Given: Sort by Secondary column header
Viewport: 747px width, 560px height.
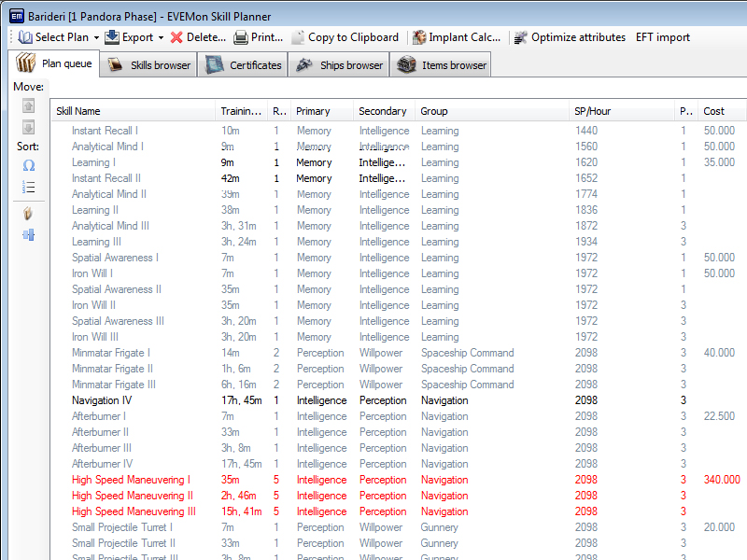Looking at the screenshot, I should pyautogui.click(x=384, y=111).
